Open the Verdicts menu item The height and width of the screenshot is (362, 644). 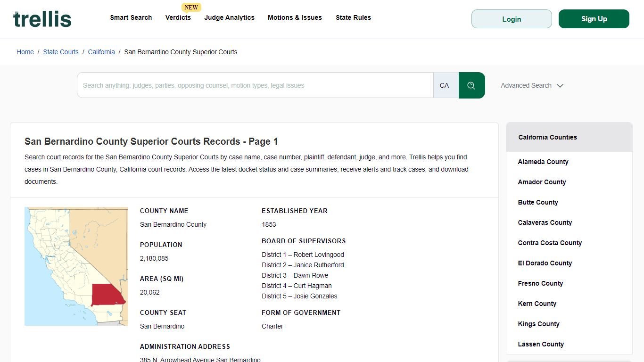pyautogui.click(x=178, y=17)
